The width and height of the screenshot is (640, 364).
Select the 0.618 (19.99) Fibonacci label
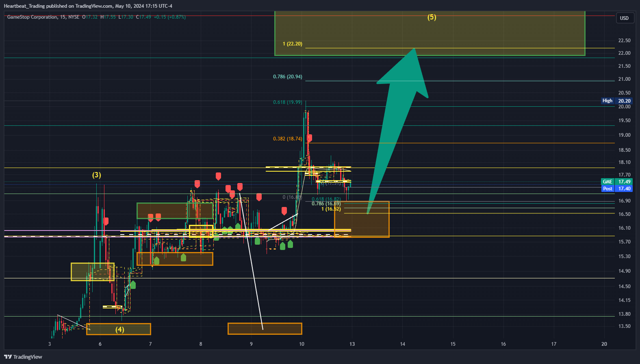288,102
